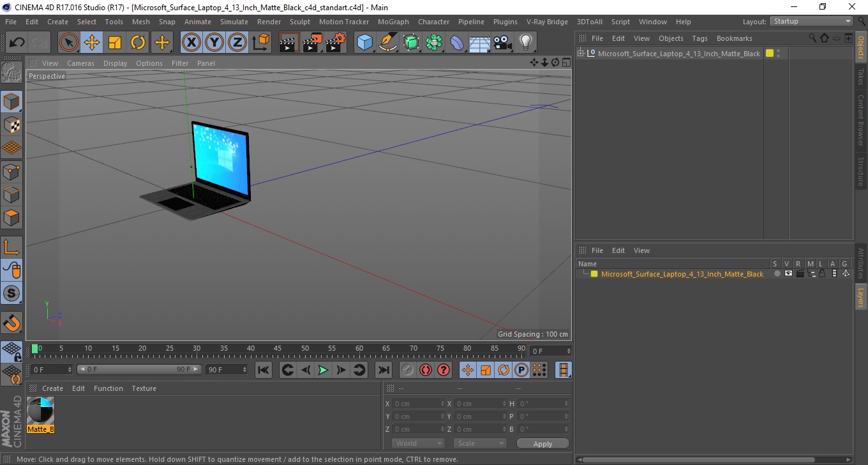
Task: Switch to the Takes side tab
Action: [861, 77]
